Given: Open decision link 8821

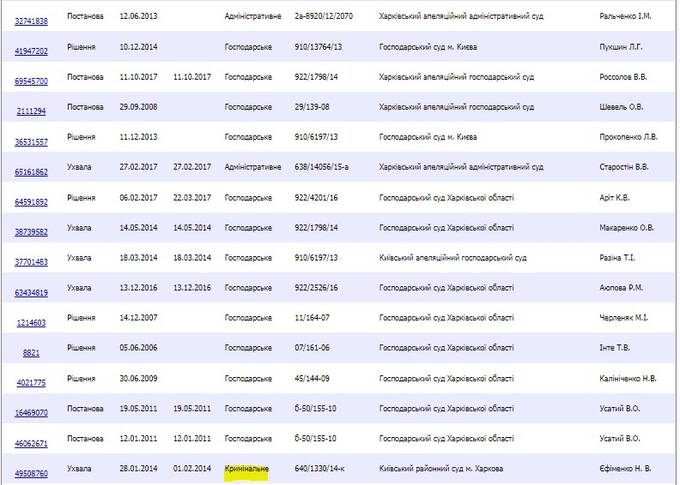Looking at the screenshot, I should click(31, 353).
